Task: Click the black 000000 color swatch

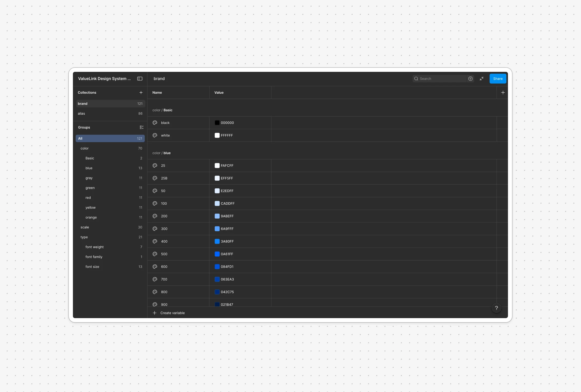Action: coord(217,123)
